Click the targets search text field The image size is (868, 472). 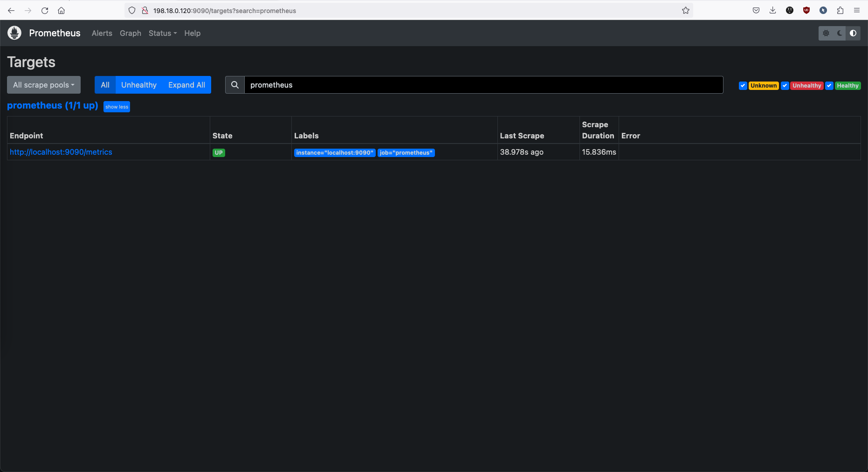click(483, 85)
